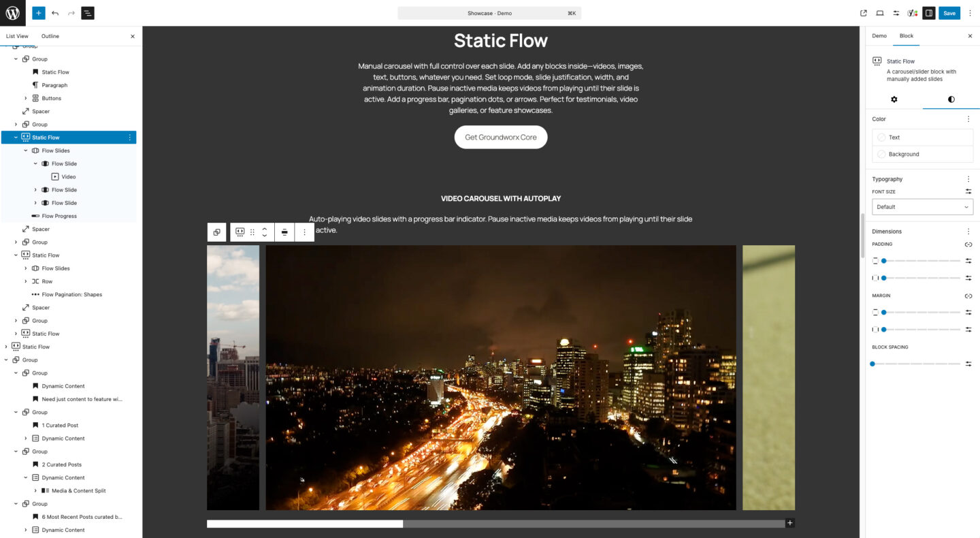Screen dimensions: 980x538
Task: Collapse the Flow Slides tree item
Action: (27, 151)
